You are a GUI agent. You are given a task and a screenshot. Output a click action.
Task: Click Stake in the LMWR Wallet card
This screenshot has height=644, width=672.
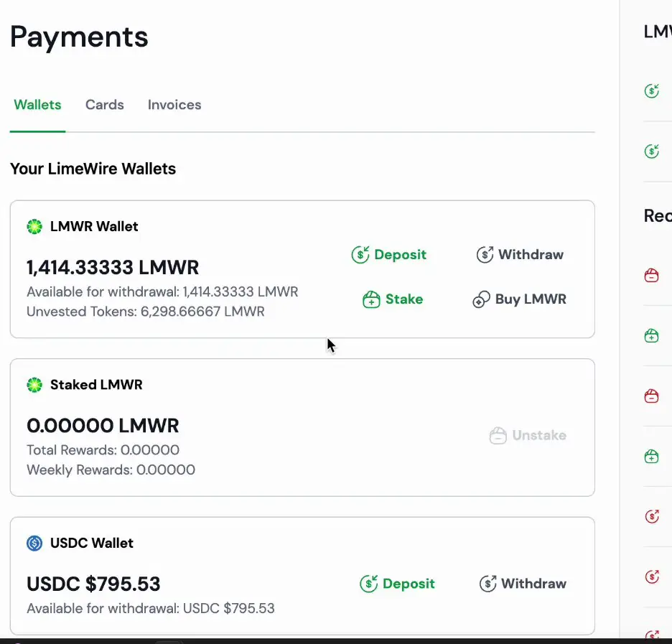[393, 299]
